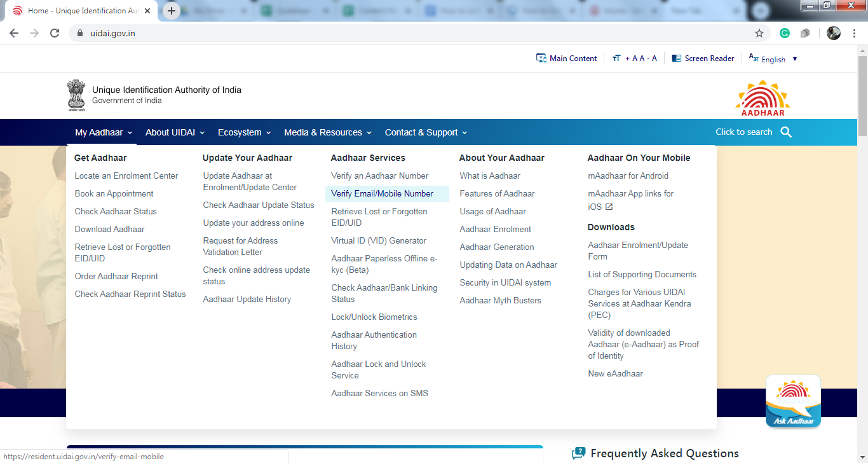Open Virtual ID (VID) Generator
This screenshot has width=868, height=463.
coord(379,241)
